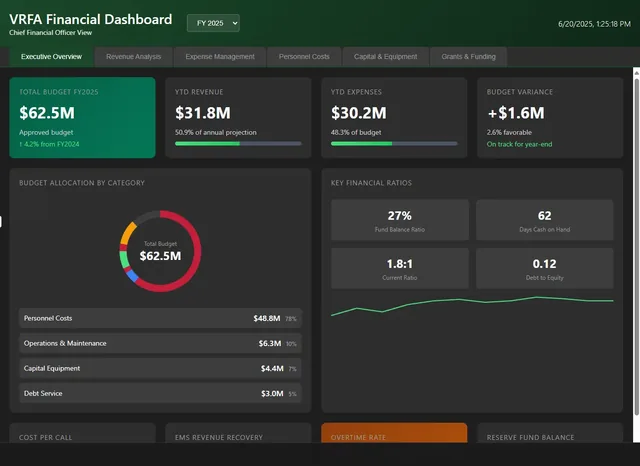Viewport: 640px width, 466px height.
Task: Click the YTD Revenue progress bar
Action: (x=238, y=144)
